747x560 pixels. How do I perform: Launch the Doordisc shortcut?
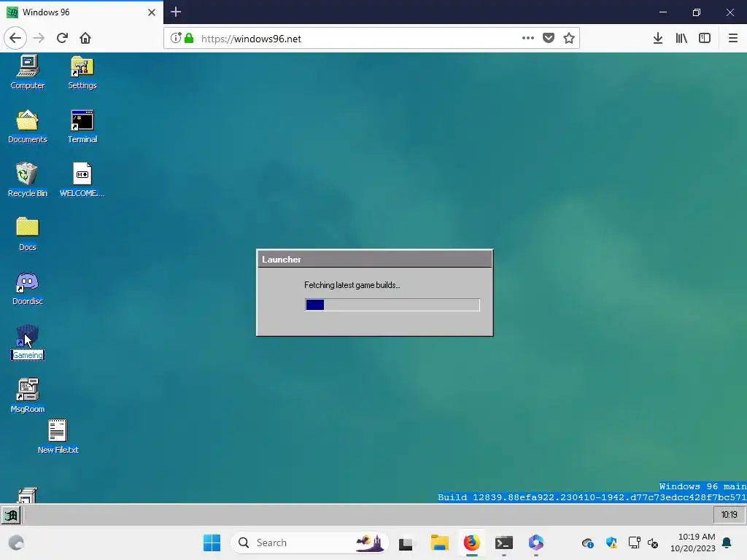click(28, 289)
